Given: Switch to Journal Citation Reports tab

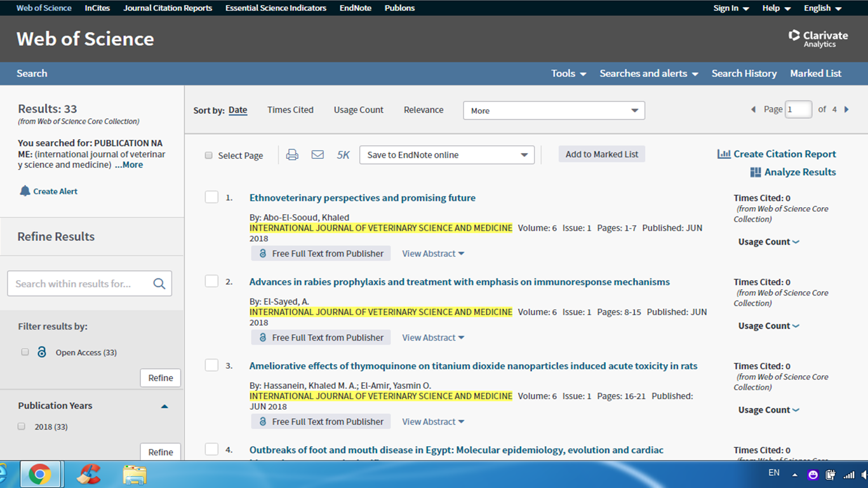Looking at the screenshot, I should [x=168, y=8].
